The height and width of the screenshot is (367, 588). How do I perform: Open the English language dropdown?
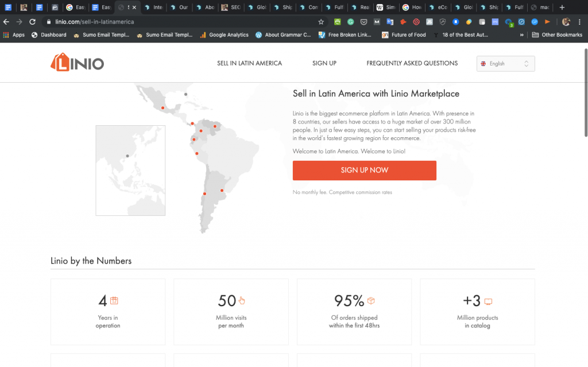[505, 63]
